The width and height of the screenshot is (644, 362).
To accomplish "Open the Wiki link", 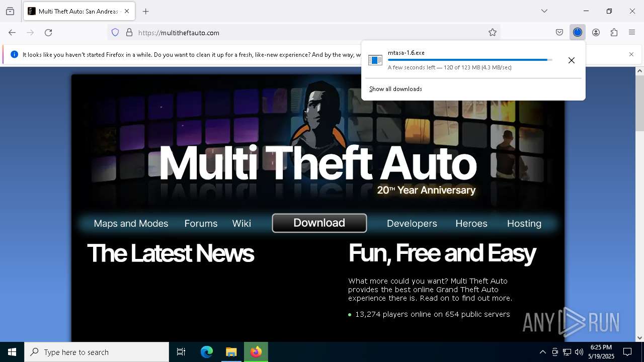I will [x=242, y=224].
